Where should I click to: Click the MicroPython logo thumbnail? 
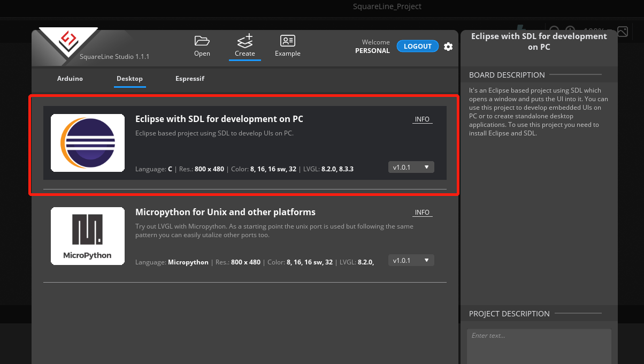tap(88, 236)
